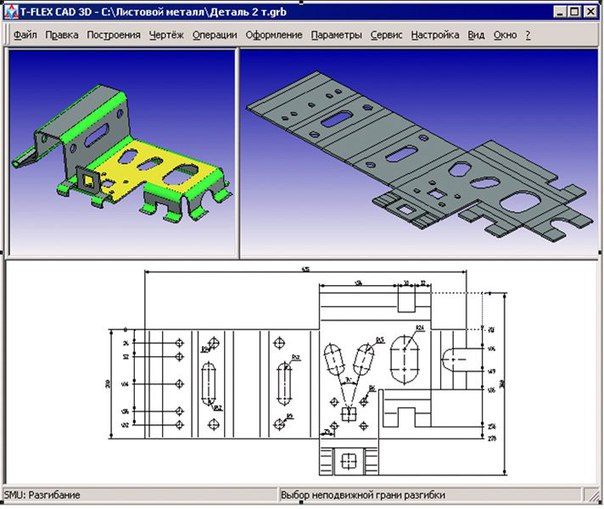Open the Чертёж menu
Viewport: 604px width, 509px height.
(166, 35)
